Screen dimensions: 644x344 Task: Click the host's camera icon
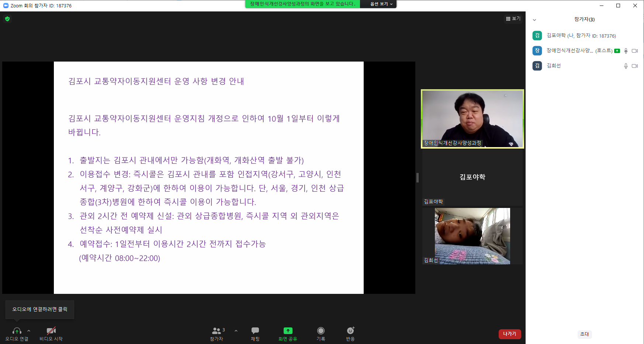(635, 51)
